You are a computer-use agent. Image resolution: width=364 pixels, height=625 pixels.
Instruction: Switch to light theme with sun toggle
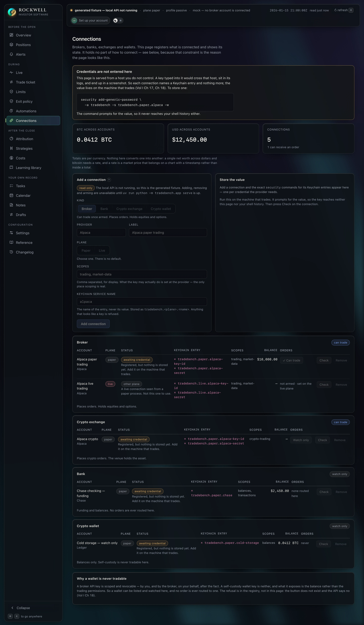[x=121, y=21]
